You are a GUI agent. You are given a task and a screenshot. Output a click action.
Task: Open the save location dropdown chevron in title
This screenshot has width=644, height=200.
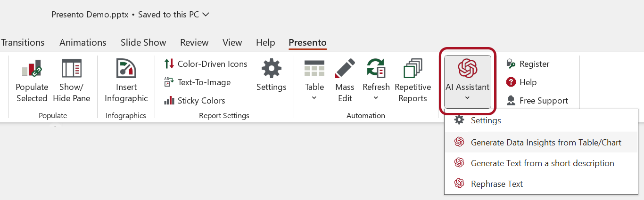pos(206,15)
